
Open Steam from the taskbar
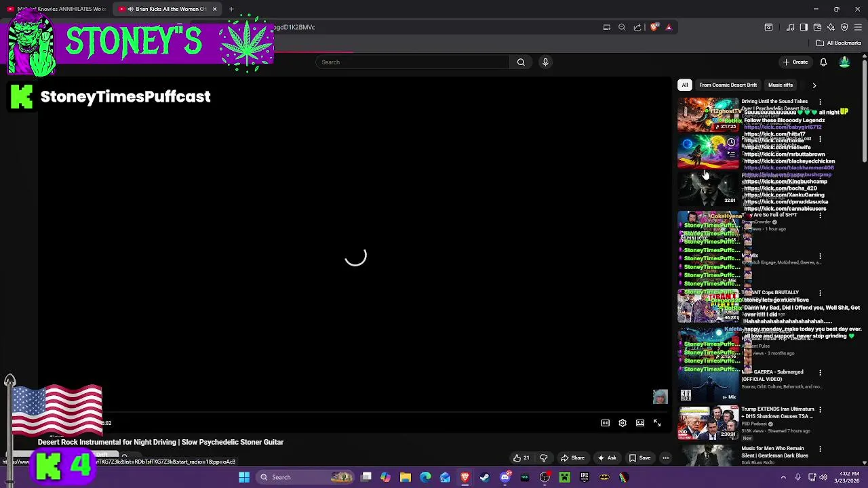[485, 477]
